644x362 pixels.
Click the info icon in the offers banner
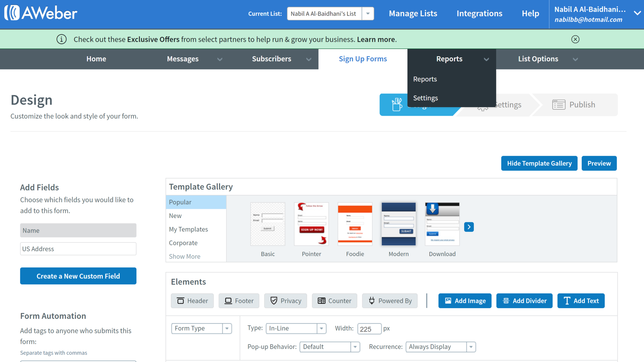click(x=61, y=39)
